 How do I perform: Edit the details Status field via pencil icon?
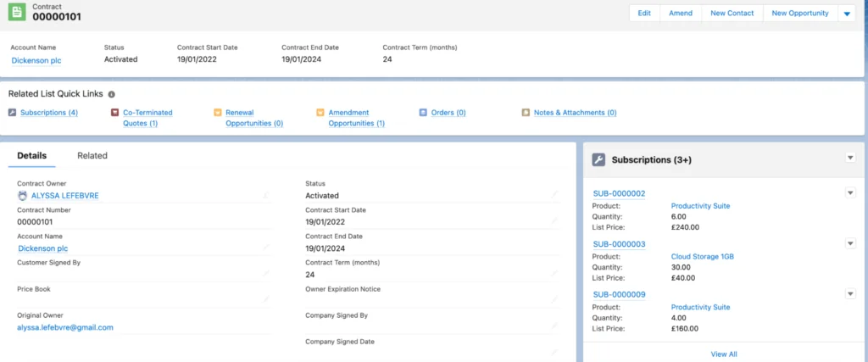pyautogui.click(x=554, y=194)
